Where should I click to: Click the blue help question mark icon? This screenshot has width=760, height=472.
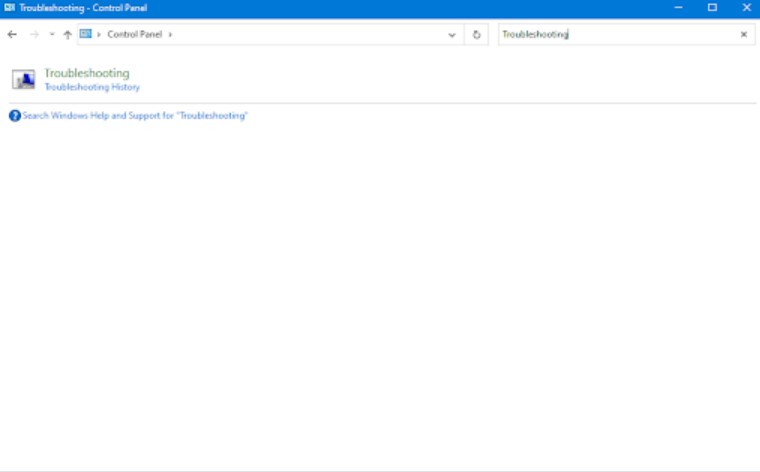point(15,116)
